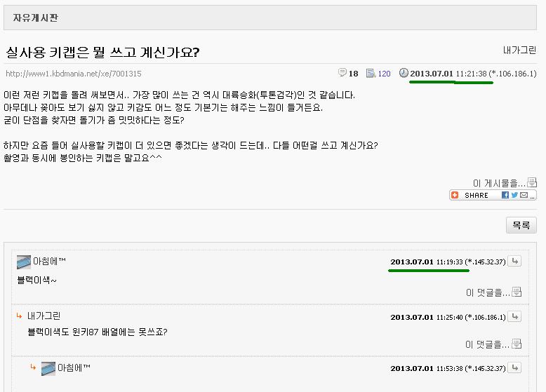Click reply arrow on 11:25:40 comment
The width and height of the screenshot is (546, 392).
click(x=514, y=316)
